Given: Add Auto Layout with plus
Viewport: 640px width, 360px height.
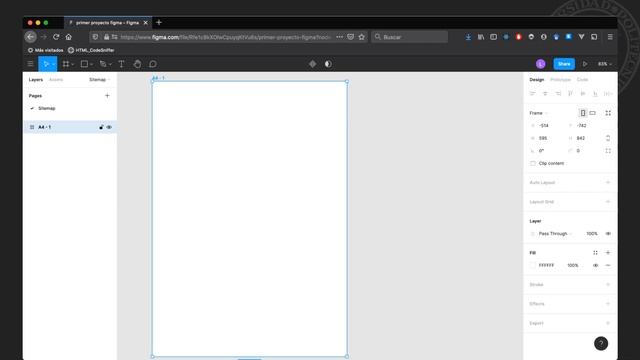Looking at the screenshot, I should 608,182.
